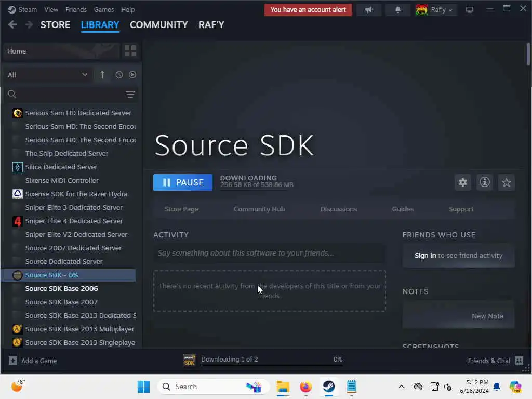Image resolution: width=532 pixels, height=399 pixels.
Task: Click the Source SDK download thumbnail icon
Action: tap(189, 361)
